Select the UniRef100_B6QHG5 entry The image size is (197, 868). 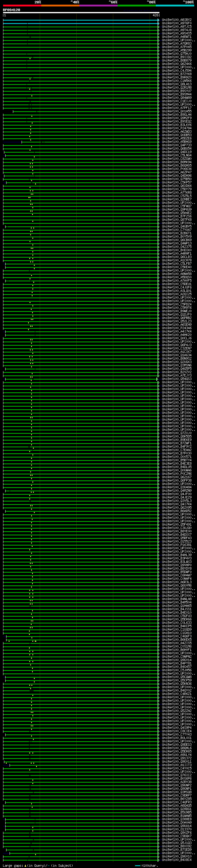pos(177,165)
